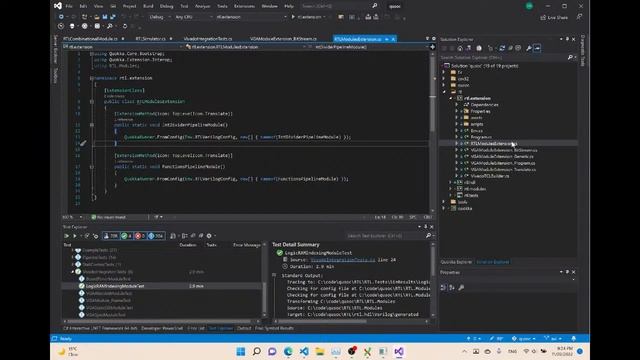Click the Sync/refresh icon in Solution Explorer toolbar
The image size is (640, 360).
[x=502, y=48]
